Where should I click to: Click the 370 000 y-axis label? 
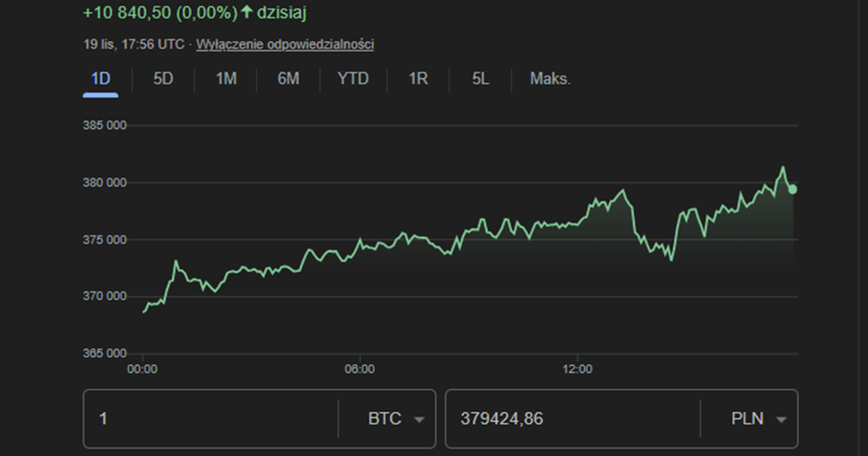[105, 296]
